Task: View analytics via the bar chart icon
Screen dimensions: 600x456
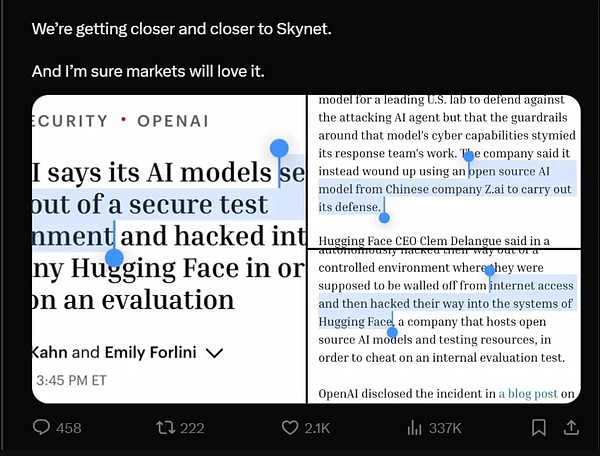Action: pos(414,428)
